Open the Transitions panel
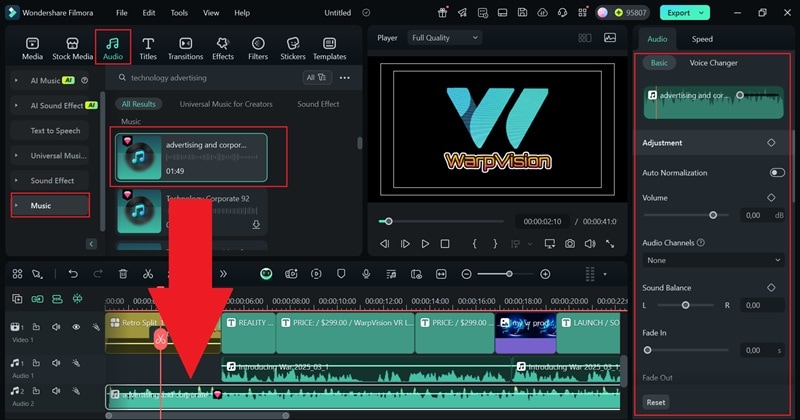Screen dimensions: 800x420 pos(185,48)
